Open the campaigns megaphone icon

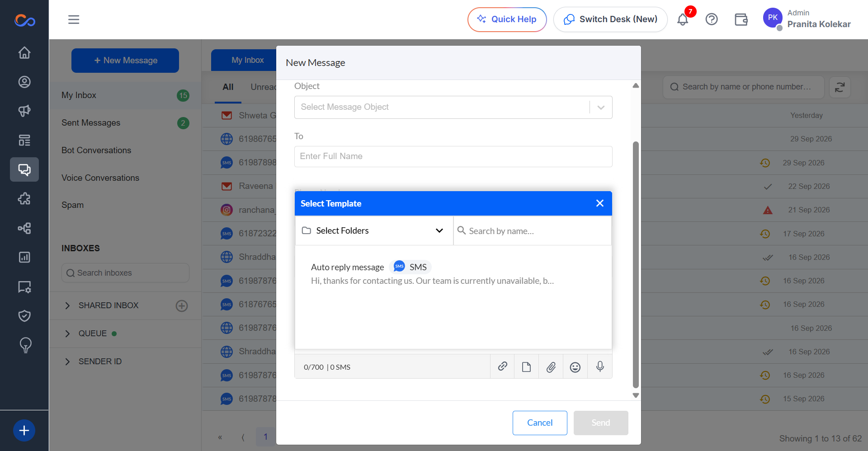pyautogui.click(x=24, y=111)
